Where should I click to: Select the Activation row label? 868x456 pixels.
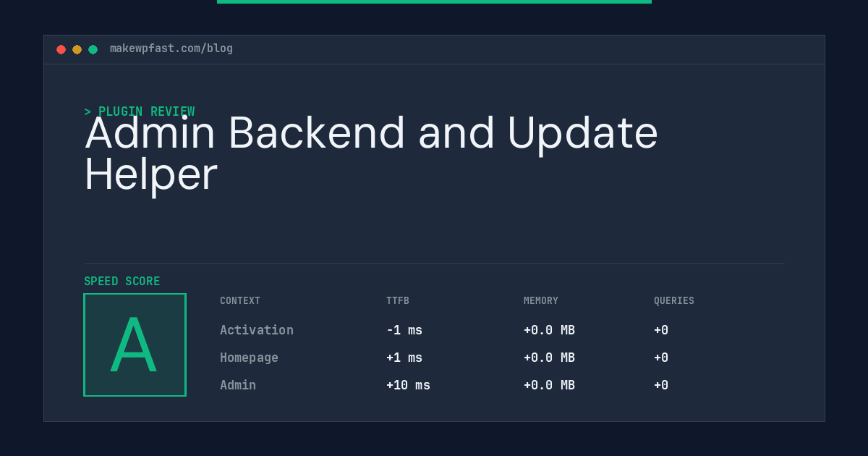(257, 330)
